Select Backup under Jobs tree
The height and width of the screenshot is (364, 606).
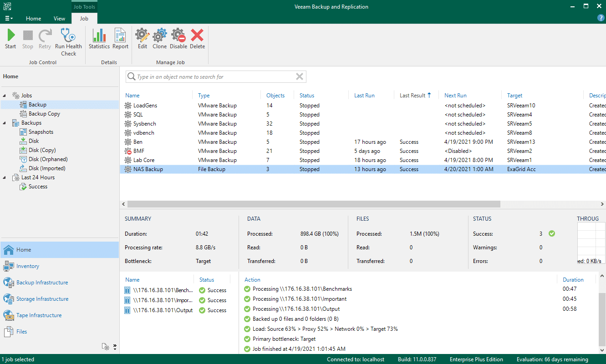click(x=37, y=105)
